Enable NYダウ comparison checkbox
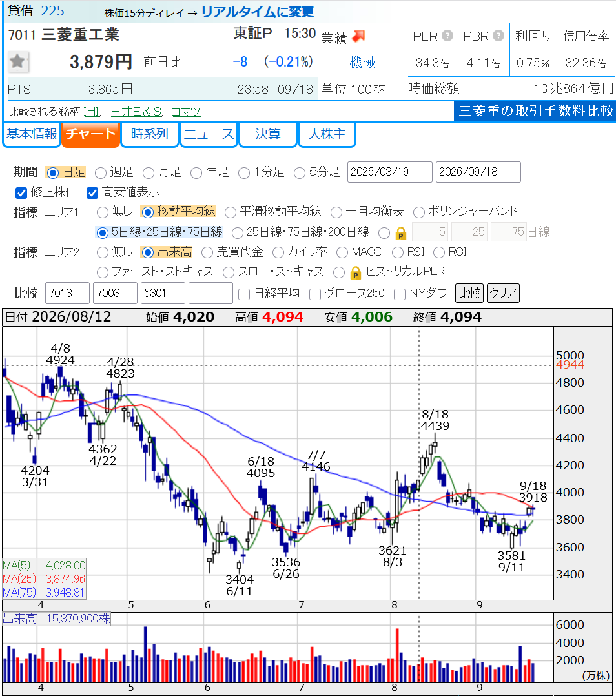Viewport: 616px width, 696px height. [x=400, y=294]
